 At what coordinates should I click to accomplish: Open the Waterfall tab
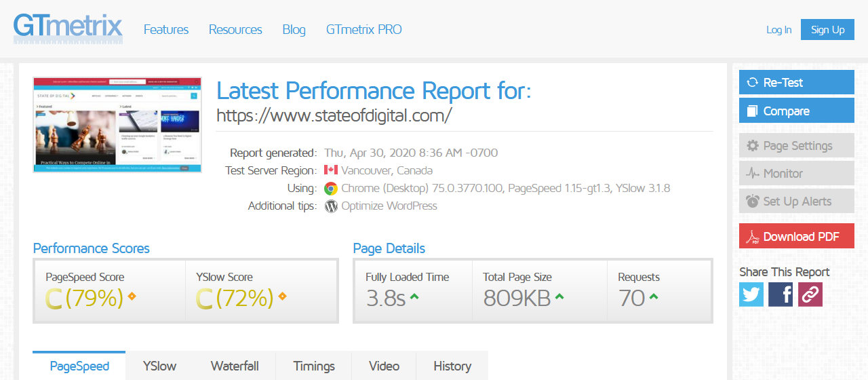pyautogui.click(x=235, y=366)
